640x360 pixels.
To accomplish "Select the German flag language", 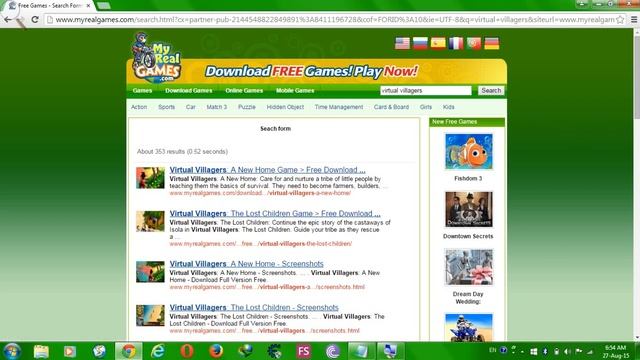I will coord(492,43).
